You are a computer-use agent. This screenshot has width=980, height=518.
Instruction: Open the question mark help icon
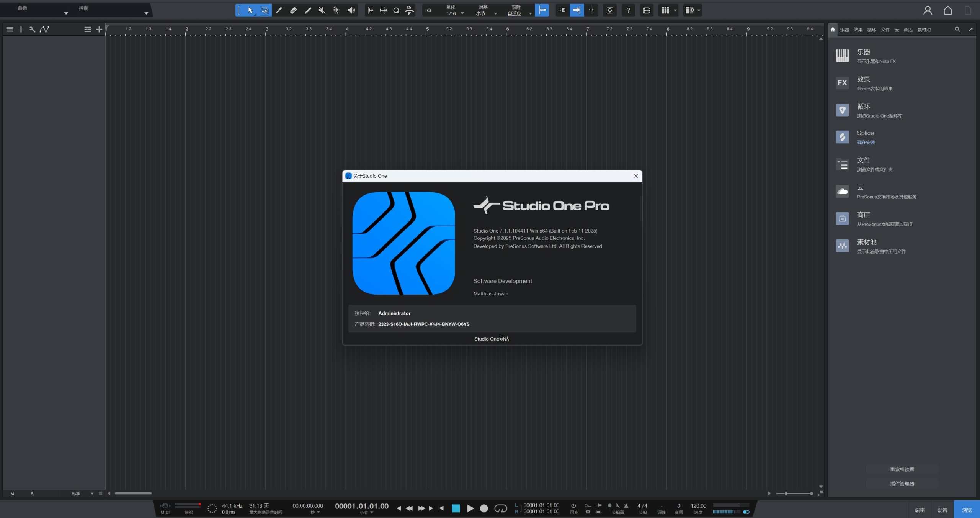coord(628,10)
